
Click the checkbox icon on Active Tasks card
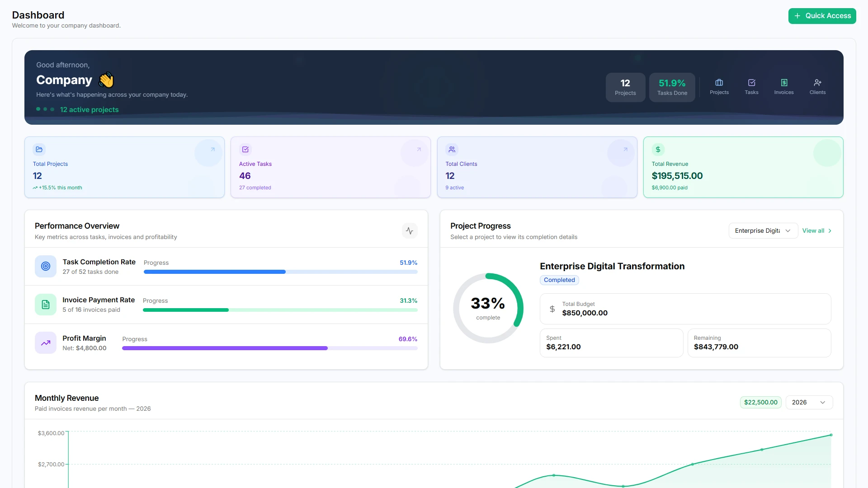point(245,150)
